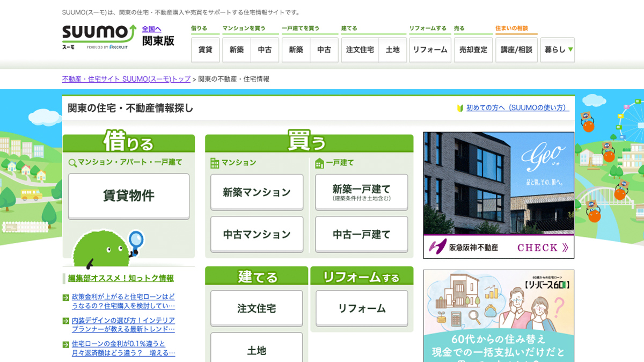Click the magnifier icon beside マンション・アパート・一戸建て
The image size is (644, 362).
pos(72,162)
